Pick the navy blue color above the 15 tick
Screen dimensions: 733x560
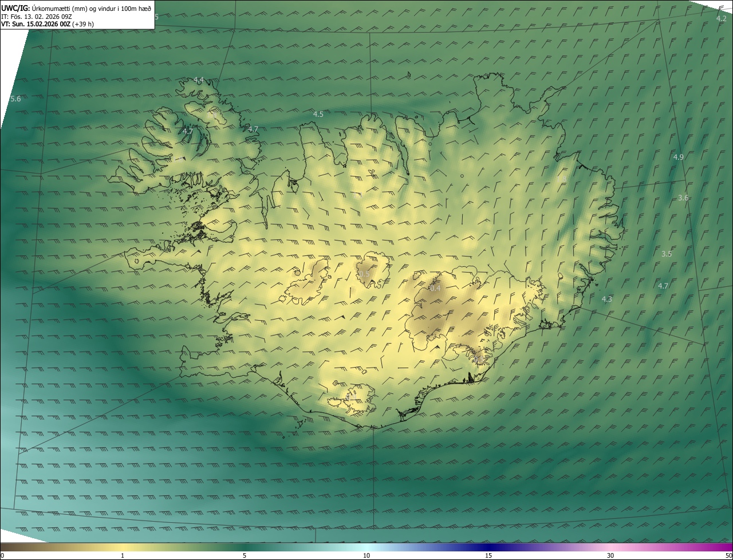click(x=488, y=547)
